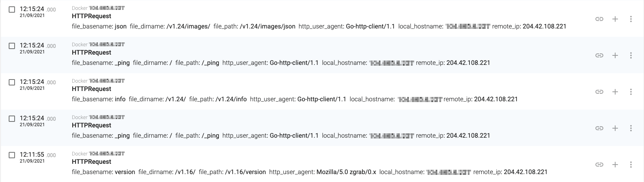Copy link for the /v1.24/images/json event
Image resolution: width=644 pixels, height=182 pixels.
(599, 19)
